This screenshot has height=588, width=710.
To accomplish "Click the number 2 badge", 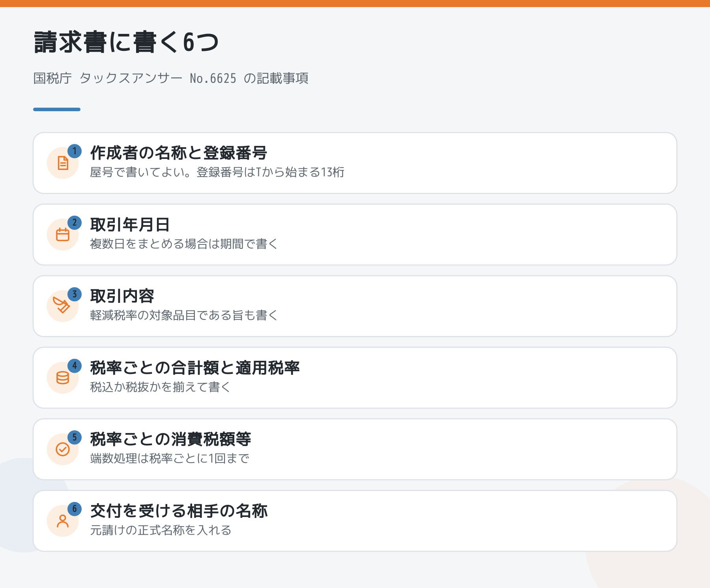I will 75,222.
